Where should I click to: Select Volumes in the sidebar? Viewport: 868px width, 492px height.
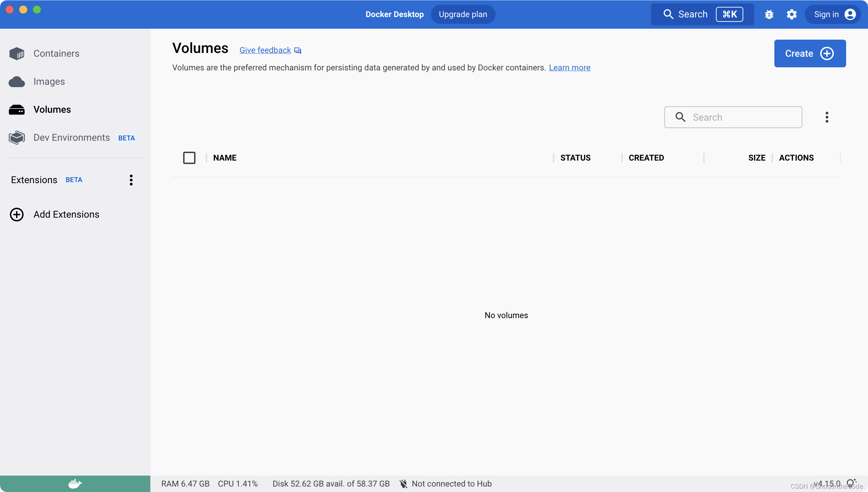click(52, 110)
